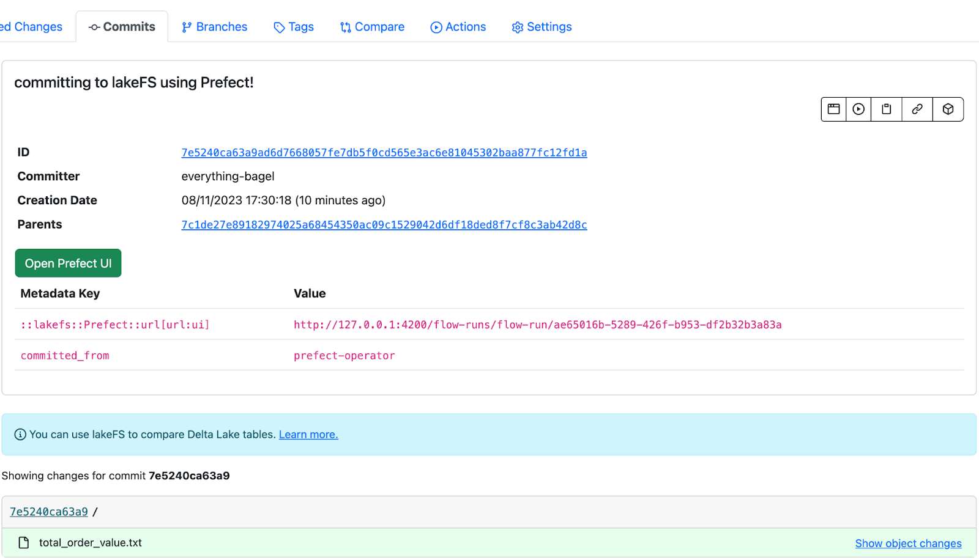Follow the Learn more link
This screenshot has height=560, width=979.
click(308, 435)
